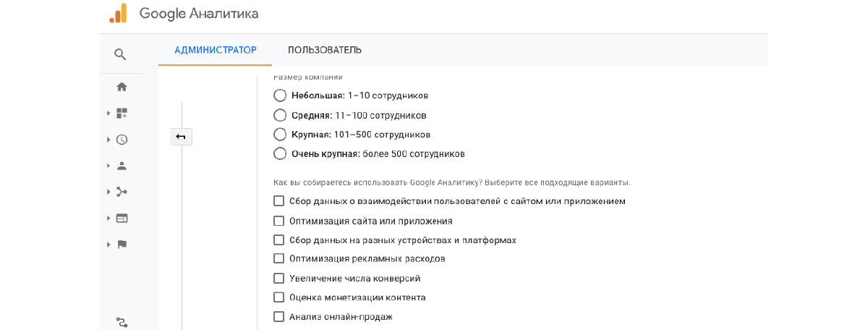The image size is (868, 330).
Task: Switch to the АДМИНИСТРАТОР tab
Action: 216,50
